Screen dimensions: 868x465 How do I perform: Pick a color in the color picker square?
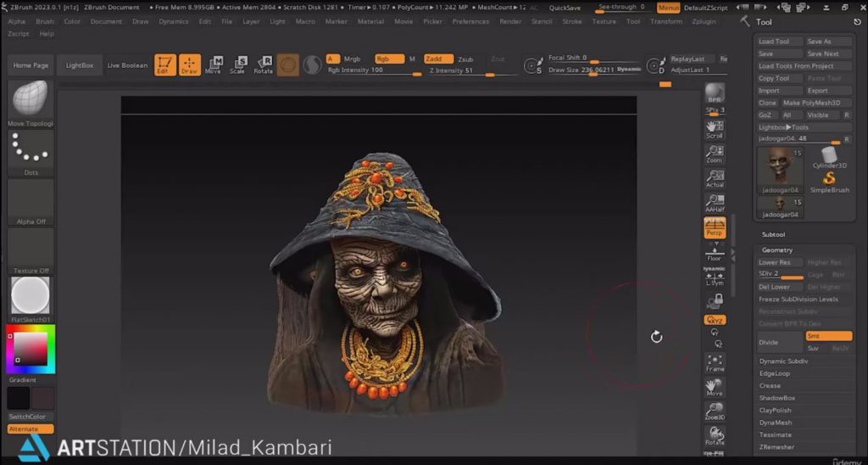[31, 349]
